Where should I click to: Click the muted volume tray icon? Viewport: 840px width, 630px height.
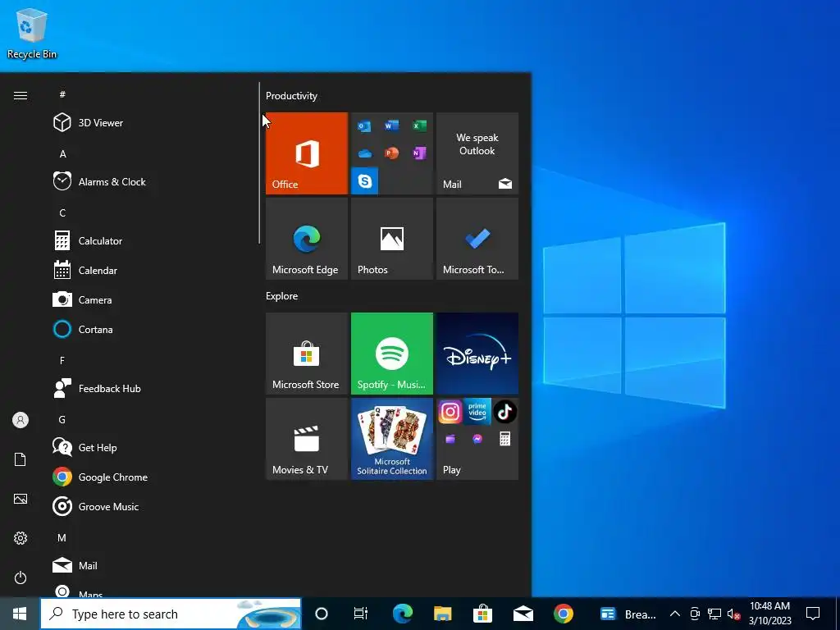pos(733,614)
